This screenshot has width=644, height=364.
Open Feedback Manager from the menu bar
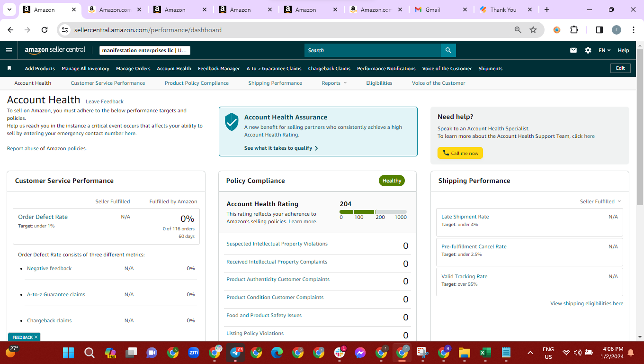coord(219,68)
